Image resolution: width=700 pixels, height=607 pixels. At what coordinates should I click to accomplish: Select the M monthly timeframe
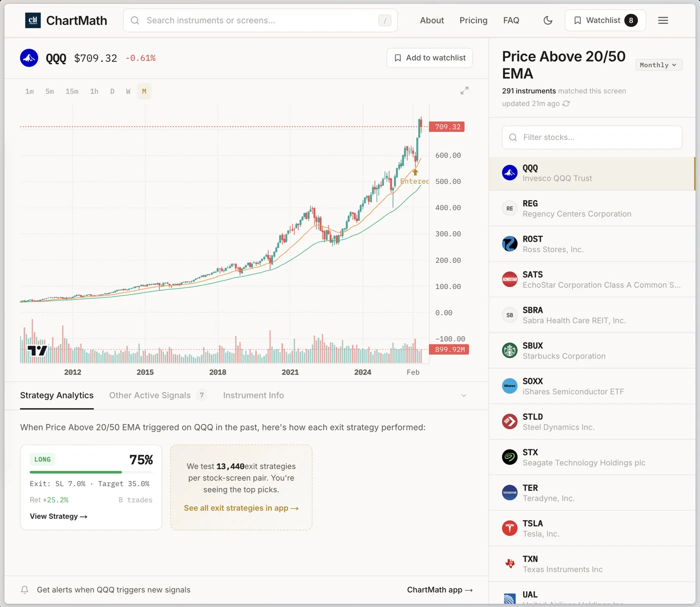(144, 91)
